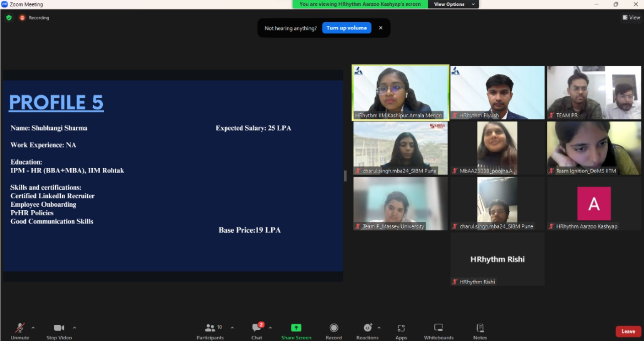Expand reactions options arrow
Viewport: 644px width, 341px height.
click(379, 328)
